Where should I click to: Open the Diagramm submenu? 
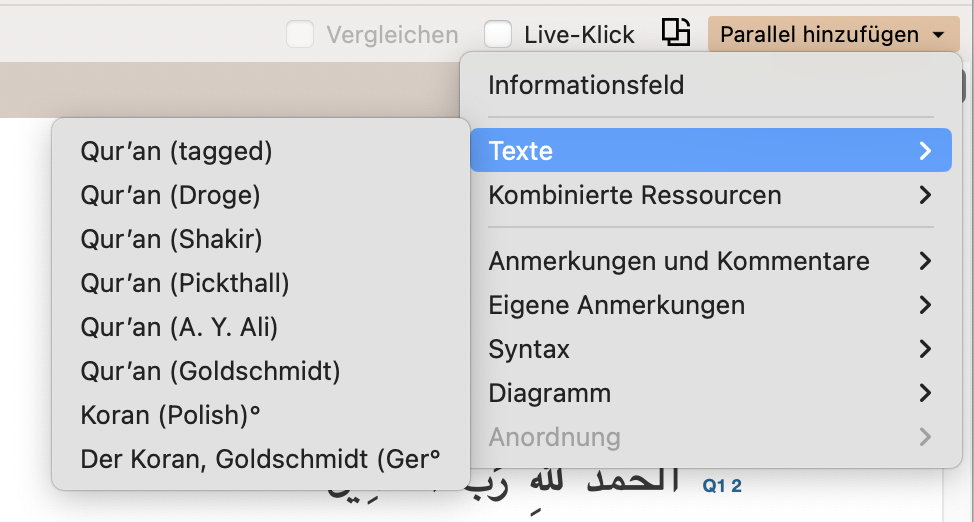coord(711,393)
